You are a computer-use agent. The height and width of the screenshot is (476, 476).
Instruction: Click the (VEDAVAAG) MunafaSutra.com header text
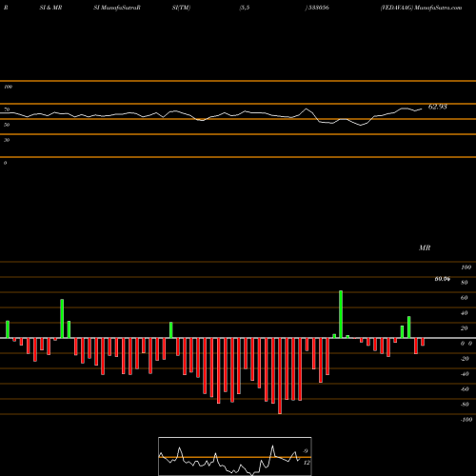tap(421, 8)
